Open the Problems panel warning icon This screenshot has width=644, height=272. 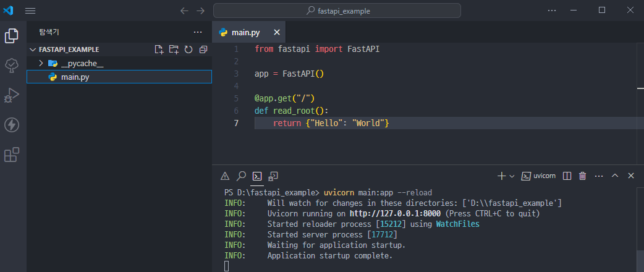tap(225, 176)
